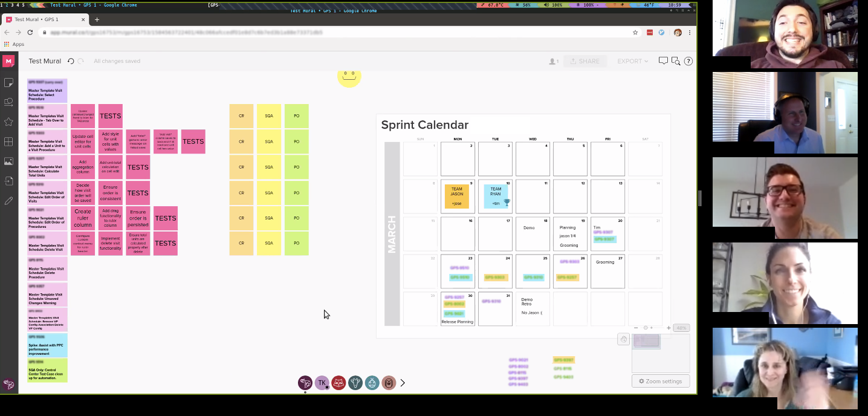Screen dimensions: 868x416
Task: Click the zoom slider handle
Action: 646,328
